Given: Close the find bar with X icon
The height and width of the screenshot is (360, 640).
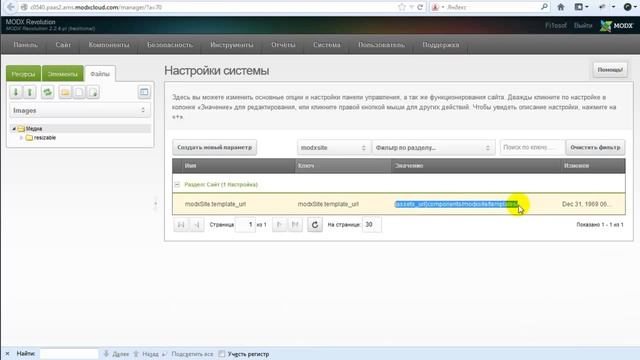Looking at the screenshot, I should pos(7,354).
